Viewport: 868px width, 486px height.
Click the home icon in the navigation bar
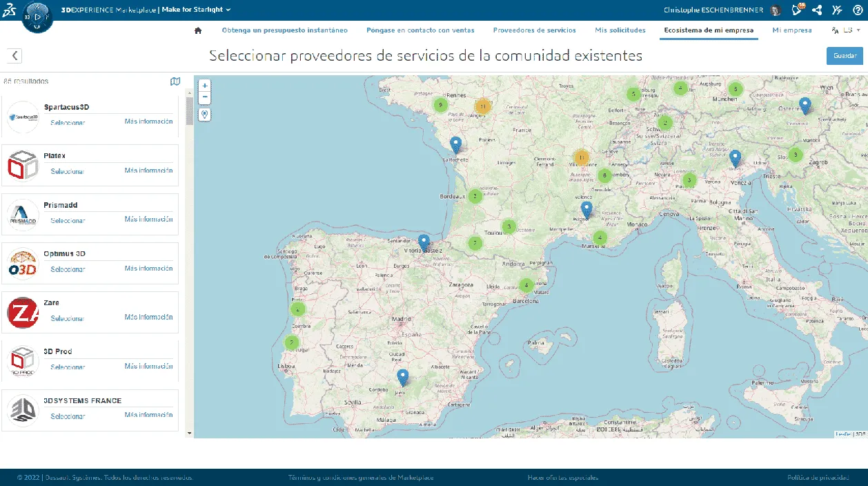pyautogui.click(x=198, y=30)
